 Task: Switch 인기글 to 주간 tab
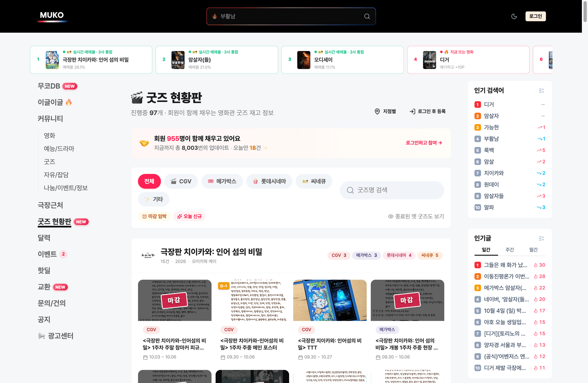510,250
